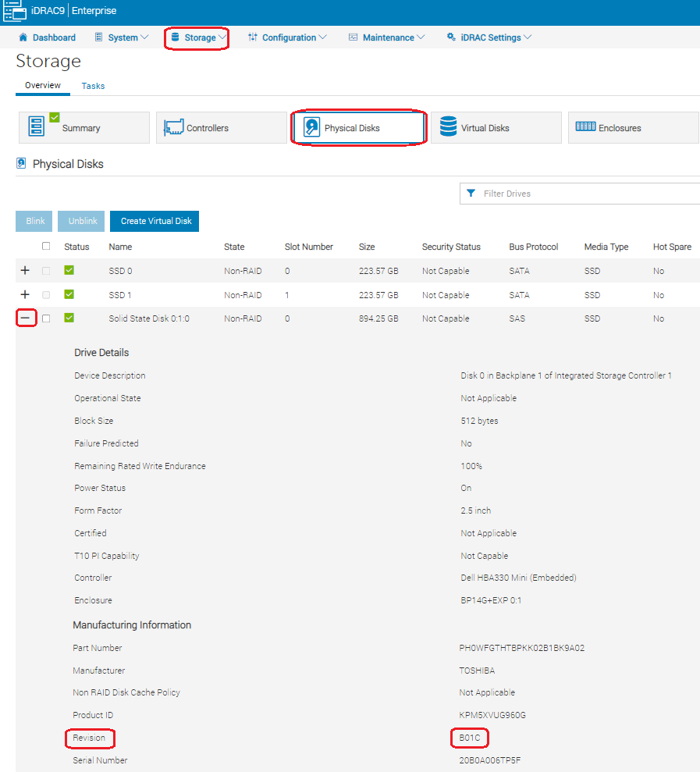The image size is (700, 772).
Task: Click the System menu document icon
Action: coord(98,37)
